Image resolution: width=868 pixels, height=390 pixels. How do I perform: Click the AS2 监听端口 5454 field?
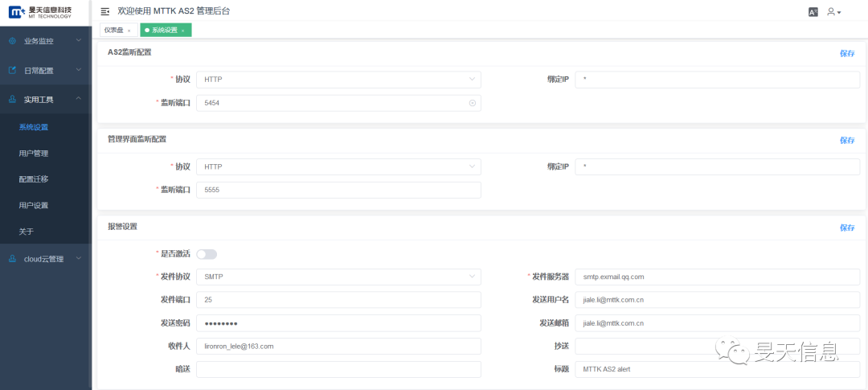(x=339, y=103)
